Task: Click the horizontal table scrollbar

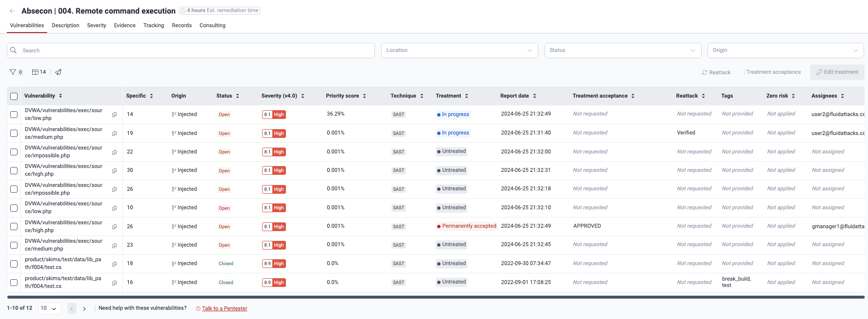Action: point(436,297)
